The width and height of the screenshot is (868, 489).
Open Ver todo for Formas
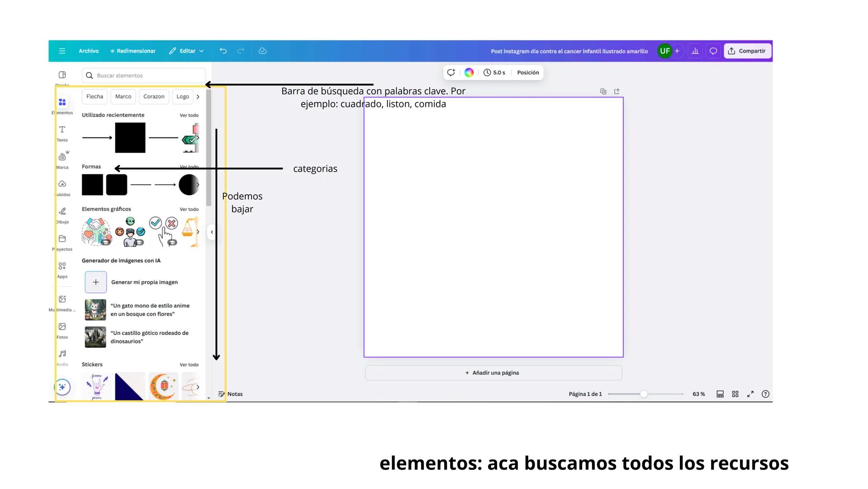tap(189, 167)
